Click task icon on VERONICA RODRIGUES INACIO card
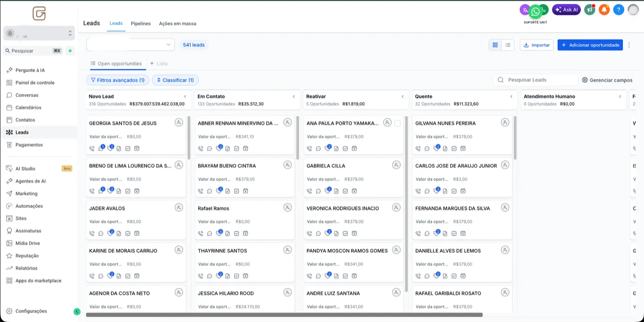 point(345,234)
